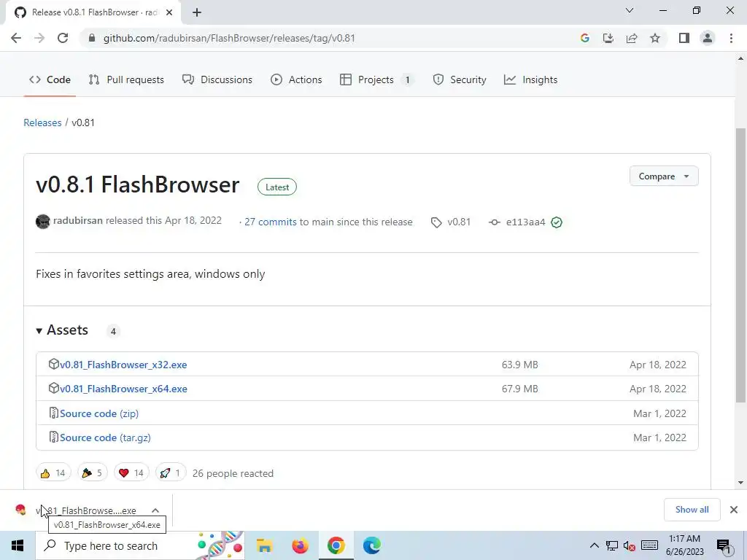Click the address bar URL

229,38
